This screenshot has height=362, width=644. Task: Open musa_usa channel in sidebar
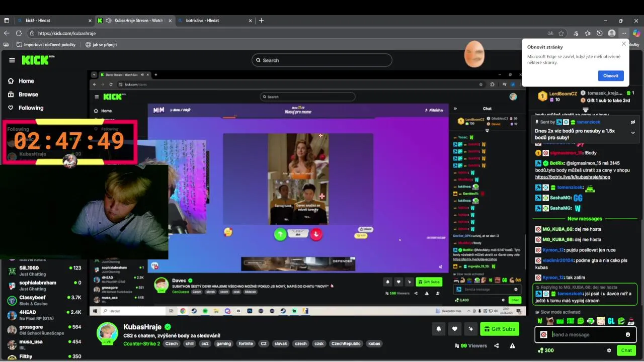click(x=44, y=344)
